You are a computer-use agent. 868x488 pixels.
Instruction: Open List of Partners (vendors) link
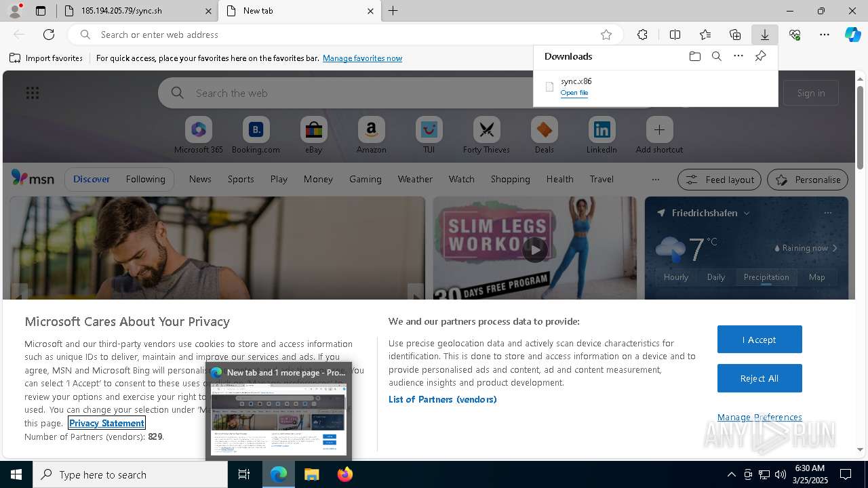pyautogui.click(x=443, y=399)
